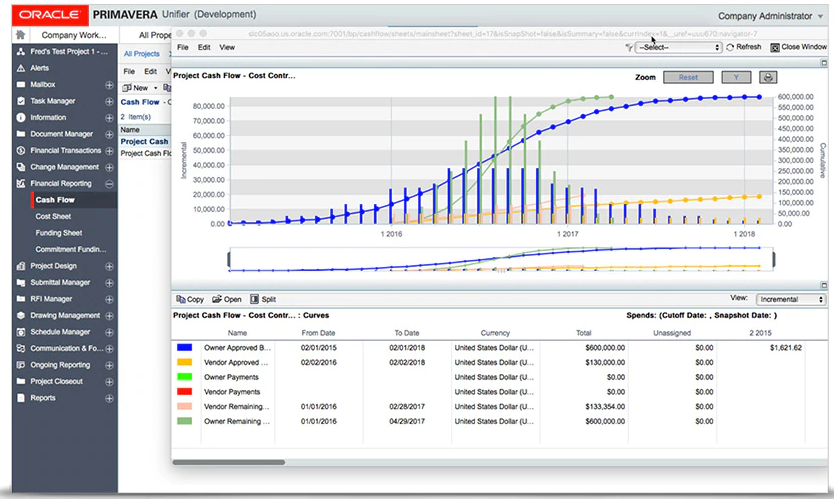Click the $133,354.00 Vendor Remaining total
This screenshot has height=499, width=834.
tap(605, 406)
